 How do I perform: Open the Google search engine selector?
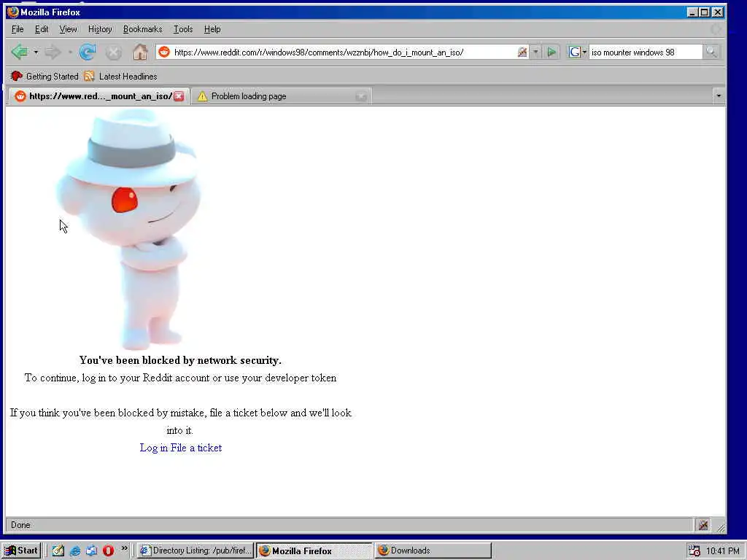pos(577,52)
